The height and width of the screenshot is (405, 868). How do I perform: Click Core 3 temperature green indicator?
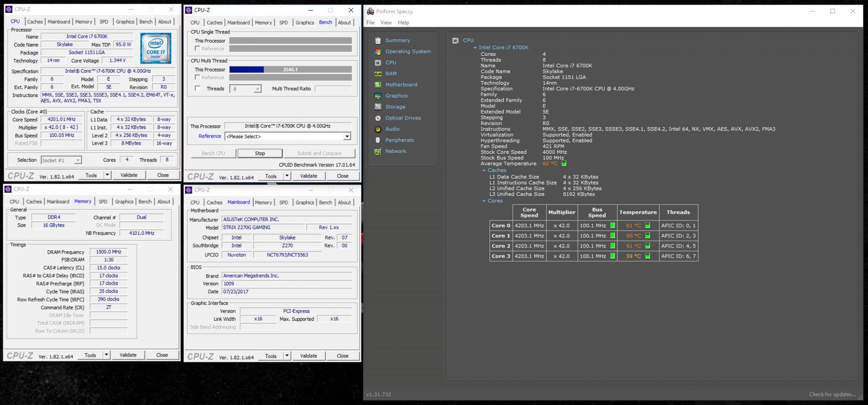point(647,256)
